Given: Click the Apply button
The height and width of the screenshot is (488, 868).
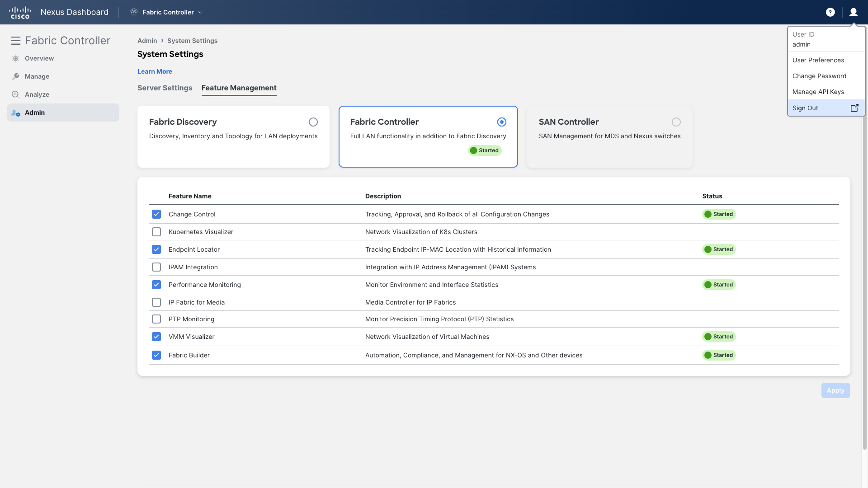Looking at the screenshot, I should (x=835, y=390).
